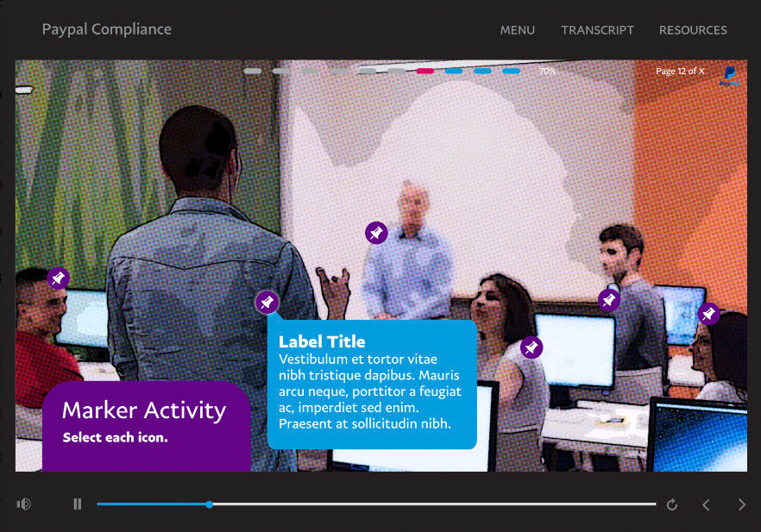Click the blue seekbar playhead handle

pos(209,504)
